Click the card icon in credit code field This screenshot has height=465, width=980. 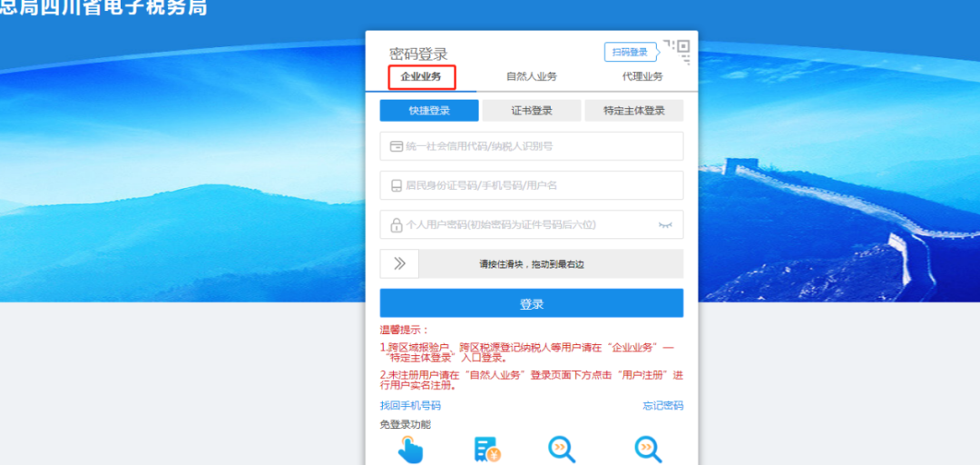pyautogui.click(x=397, y=146)
